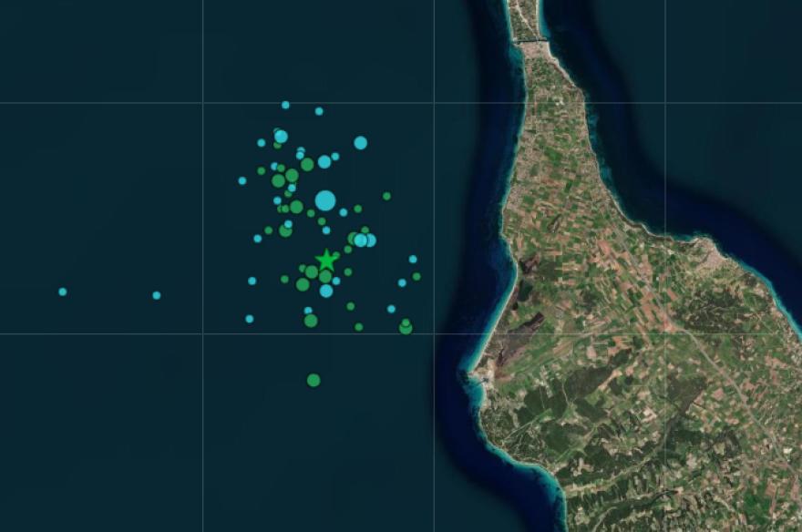Select the overlapping cyan circle pair right of center

click(365, 240)
